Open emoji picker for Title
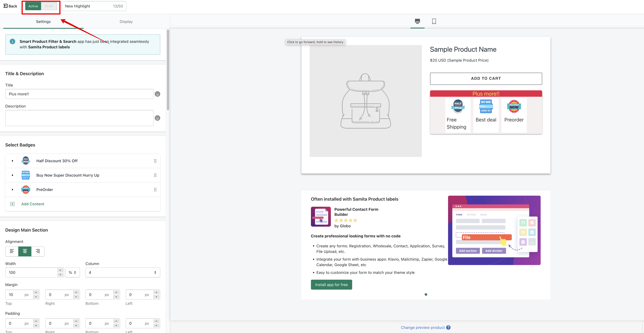The height and width of the screenshot is (333, 644). [x=157, y=94]
